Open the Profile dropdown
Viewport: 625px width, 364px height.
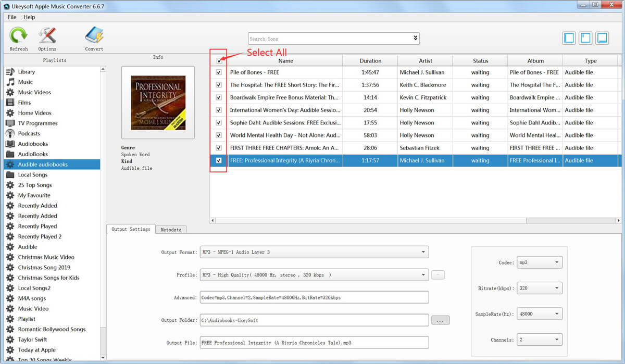coord(423,274)
